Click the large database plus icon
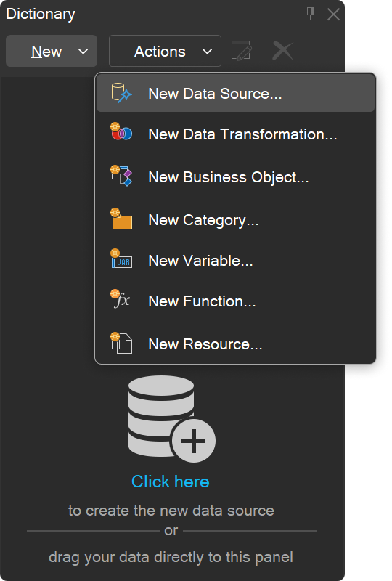This screenshot has height=581, width=392. [x=171, y=419]
